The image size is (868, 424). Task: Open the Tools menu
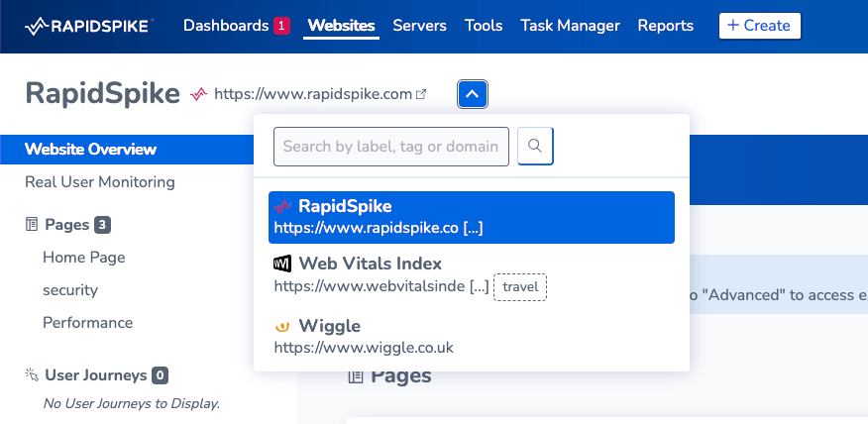pyautogui.click(x=484, y=26)
